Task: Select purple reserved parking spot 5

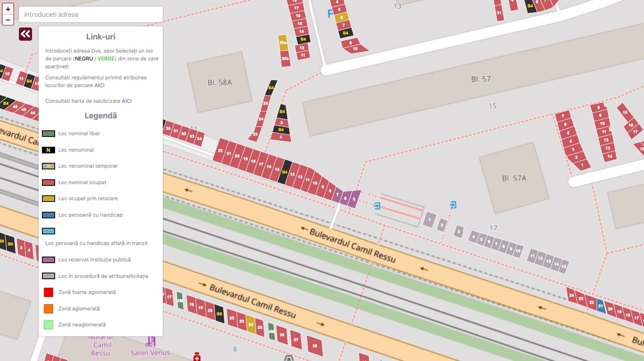Action: 354,199
